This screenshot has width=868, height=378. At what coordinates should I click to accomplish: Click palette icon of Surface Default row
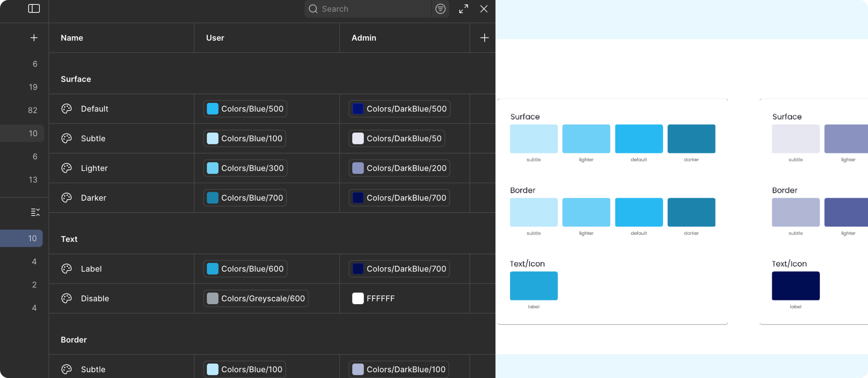tap(66, 109)
